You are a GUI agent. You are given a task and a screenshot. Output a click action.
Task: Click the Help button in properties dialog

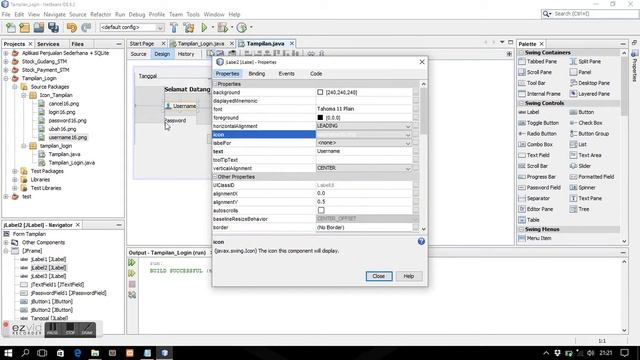(409, 276)
